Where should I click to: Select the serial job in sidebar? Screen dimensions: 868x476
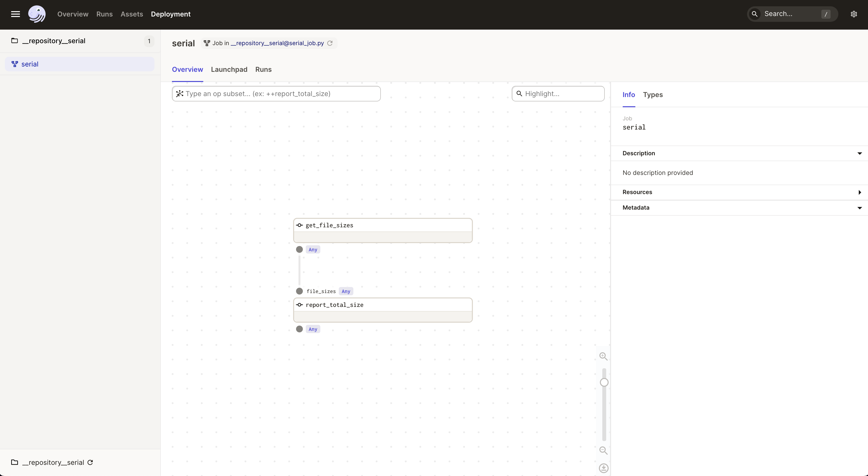(30, 64)
